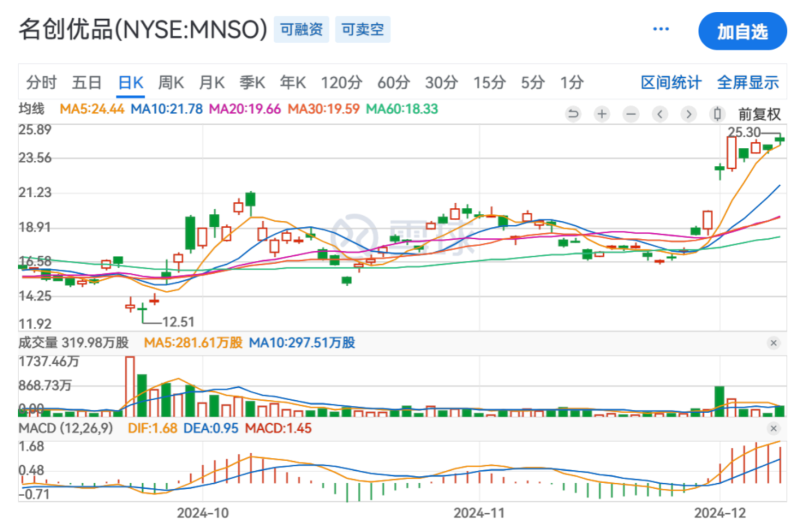The height and width of the screenshot is (525, 812).
Task: Click the 可卖空 short-sell tag
Action: [x=363, y=29]
